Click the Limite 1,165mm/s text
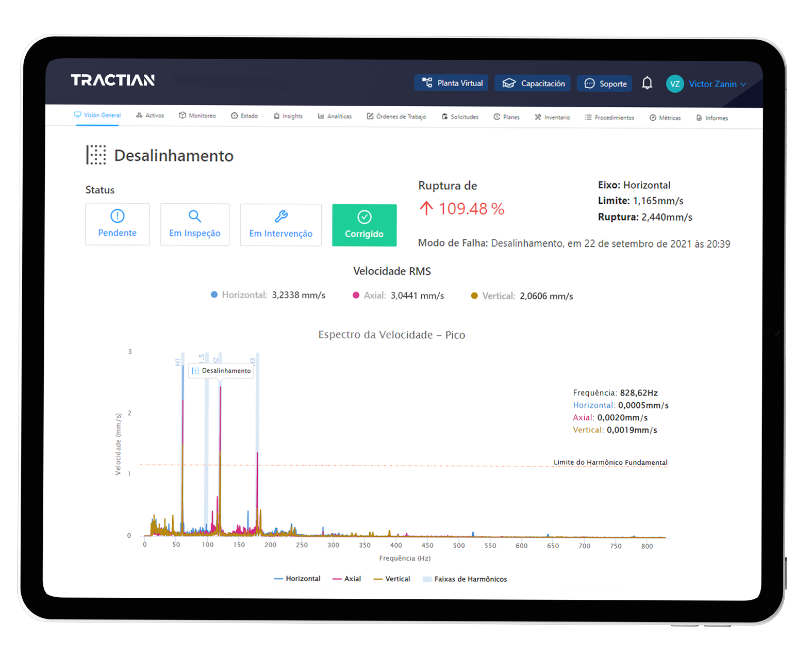The height and width of the screenshot is (655, 812). coord(640,201)
